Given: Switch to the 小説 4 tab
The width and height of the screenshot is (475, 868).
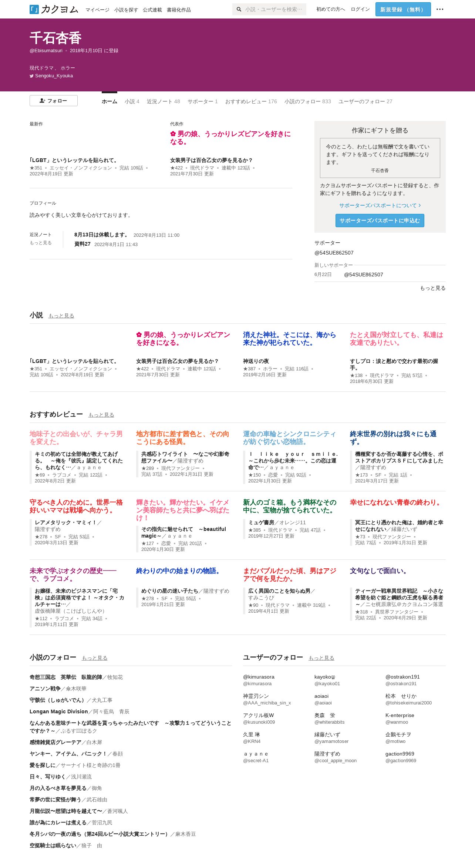Looking at the screenshot, I should point(132,101).
